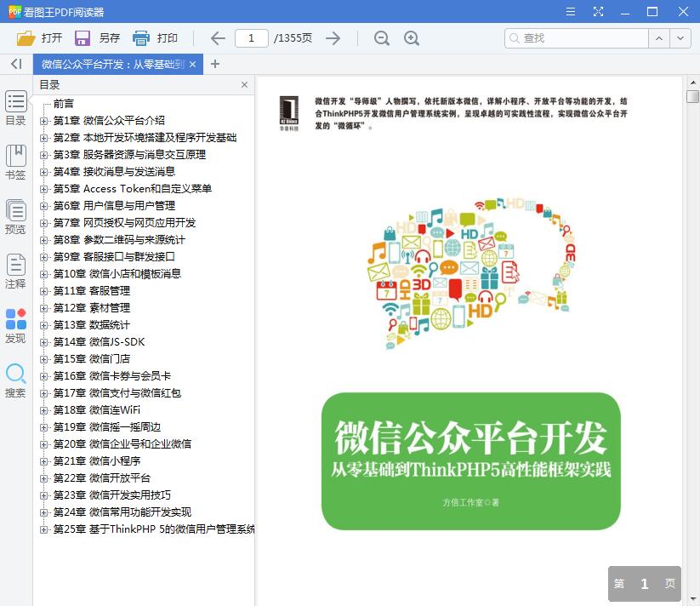The image size is (700, 606).
Task: Click the scrollbar up arrow
Action: pyautogui.click(x=692, y=83)
